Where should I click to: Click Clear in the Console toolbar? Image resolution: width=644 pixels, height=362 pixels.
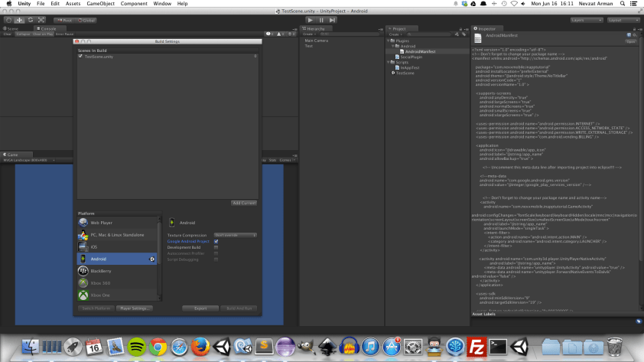coord(8,34)
